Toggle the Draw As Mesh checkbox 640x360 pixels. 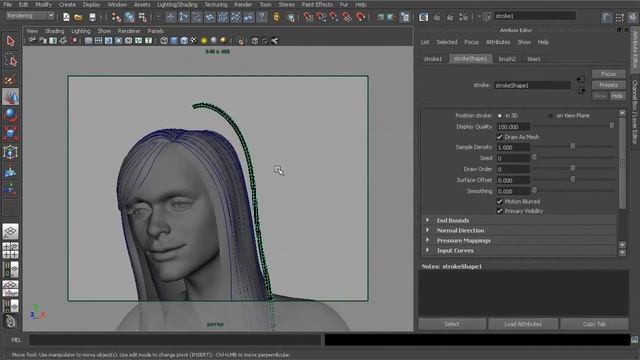(x=500, y=137)
